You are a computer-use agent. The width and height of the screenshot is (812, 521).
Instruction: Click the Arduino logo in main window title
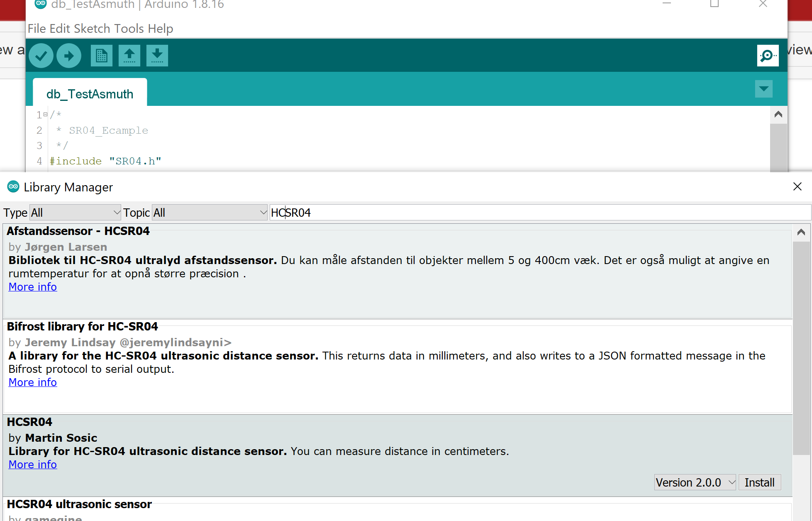(41, 4)
